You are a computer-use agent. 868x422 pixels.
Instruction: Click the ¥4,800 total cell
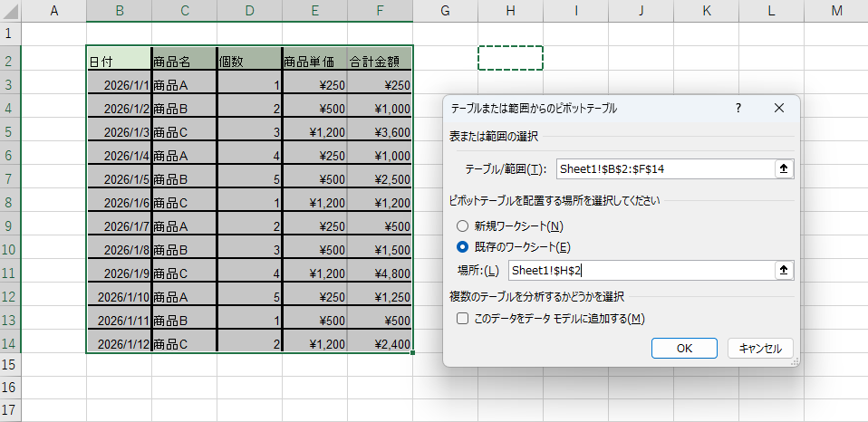pyautogui.click(x=380, y=273)
